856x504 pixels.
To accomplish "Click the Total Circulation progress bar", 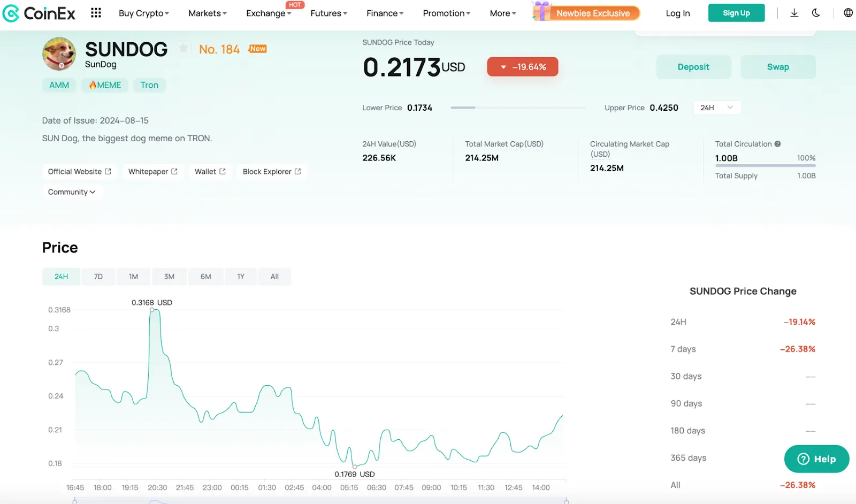I will [765, 166].
